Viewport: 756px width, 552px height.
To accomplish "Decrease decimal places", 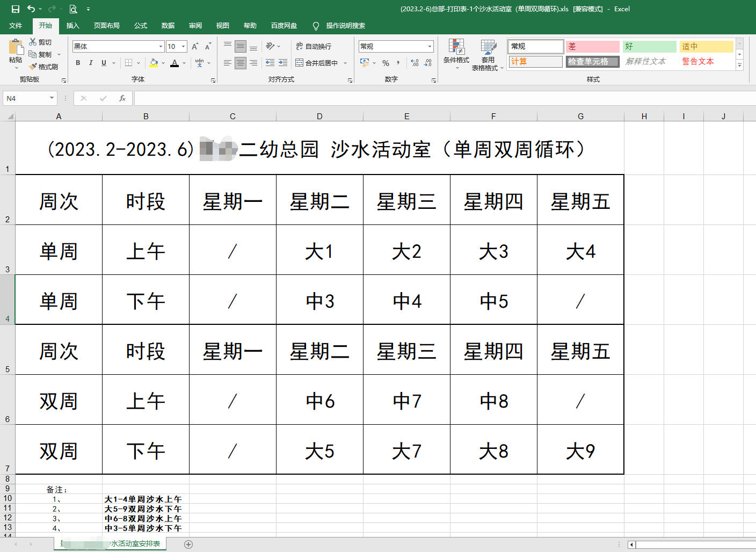I will point(428,63).
